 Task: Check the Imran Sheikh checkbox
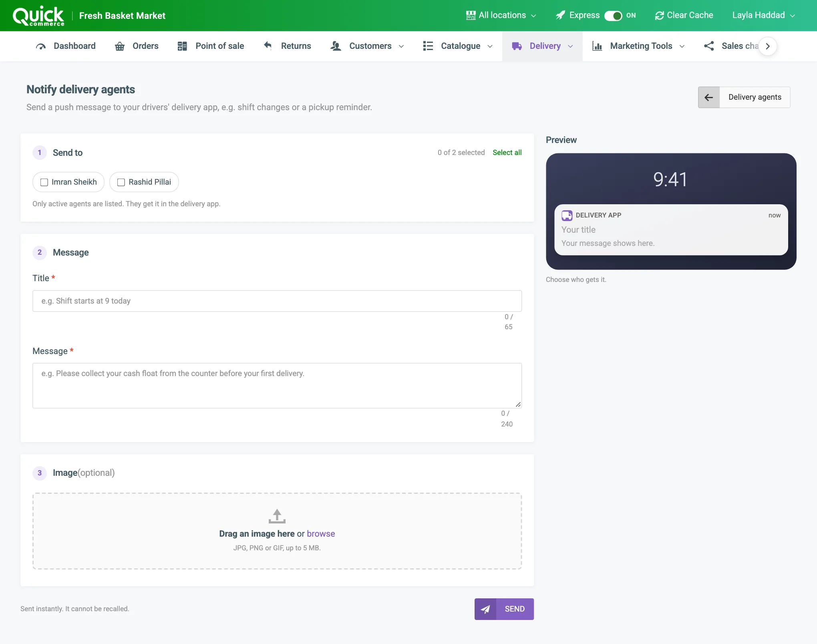(44, 182)
